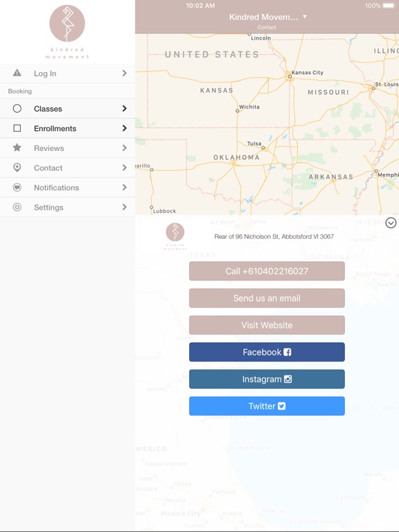399x532 pixels.
Task: Expand the Log In row chevron
Action: (x=125, y=73)
